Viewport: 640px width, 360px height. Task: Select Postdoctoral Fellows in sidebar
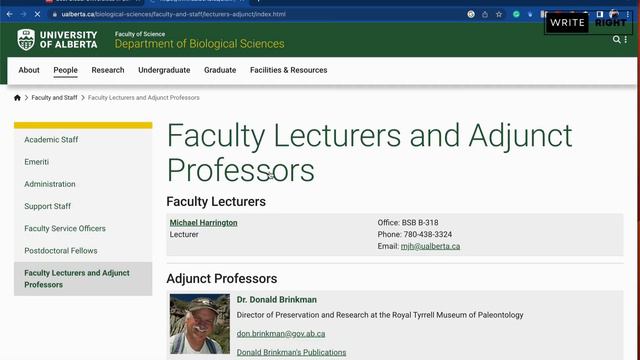point(61,251)
